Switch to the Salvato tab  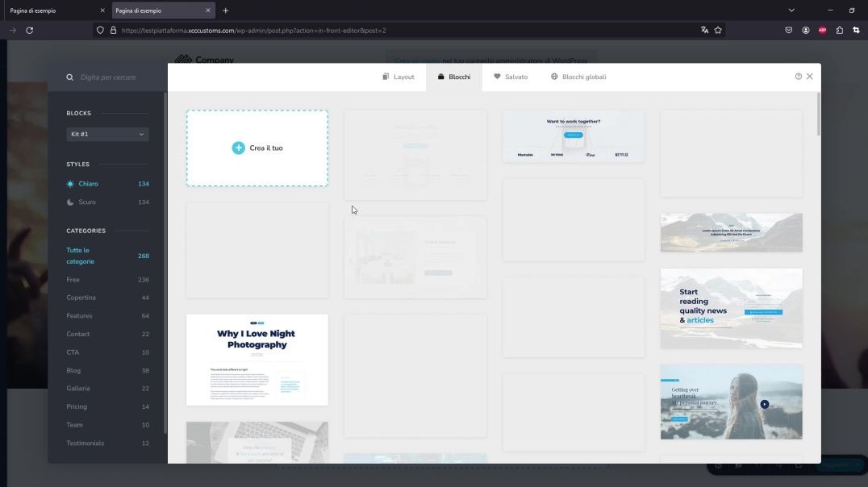click(511, 77)
